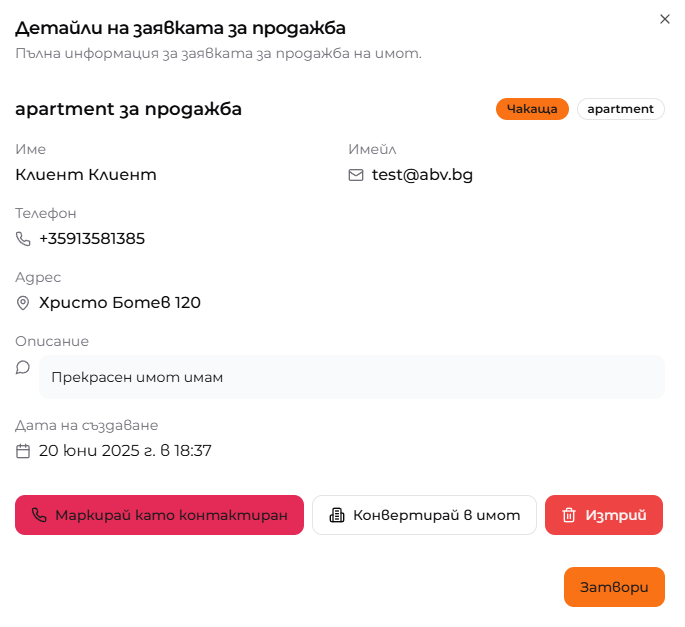The image size is (685, 627).
Task: Click the envelope icon beside the email
Action: [356, 175]
